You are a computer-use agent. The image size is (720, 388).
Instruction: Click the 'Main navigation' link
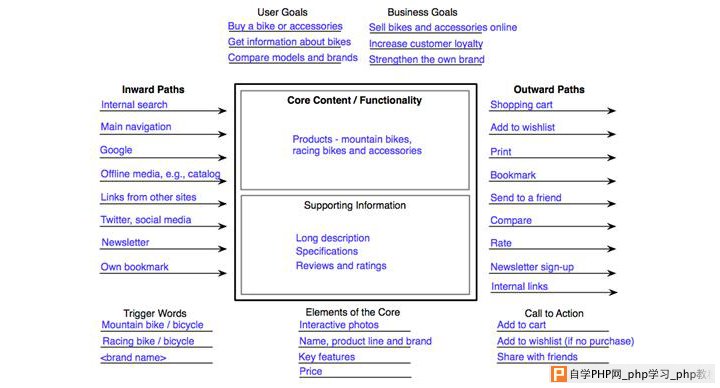point(136,127)
